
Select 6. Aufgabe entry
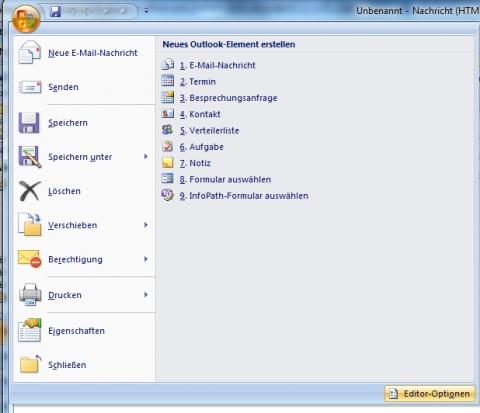click(x=202, y=147)
